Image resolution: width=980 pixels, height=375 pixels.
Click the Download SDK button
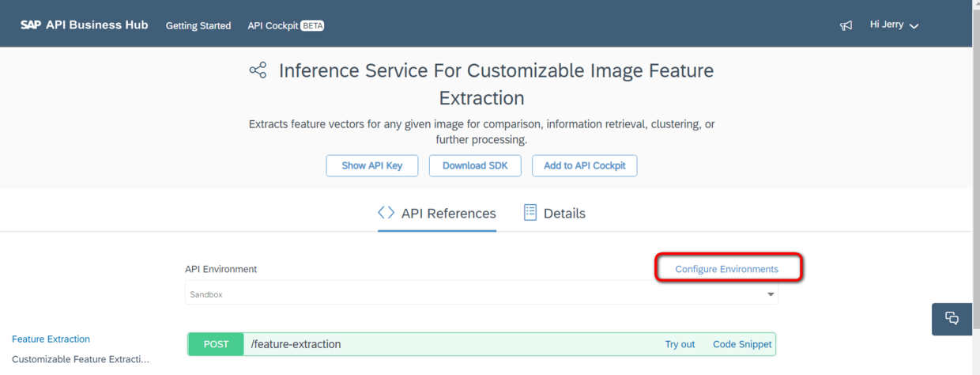tap(475, 166)
